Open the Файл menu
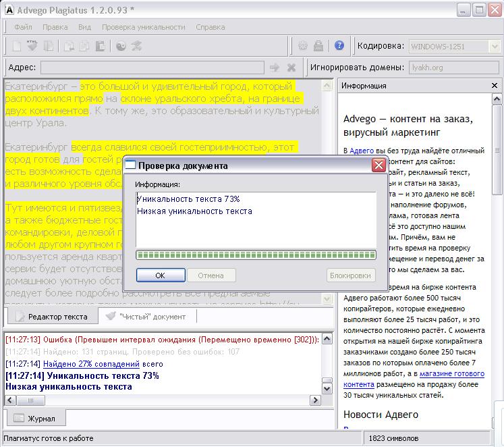Viewport: 504px width, 447px height. point(23,27)
